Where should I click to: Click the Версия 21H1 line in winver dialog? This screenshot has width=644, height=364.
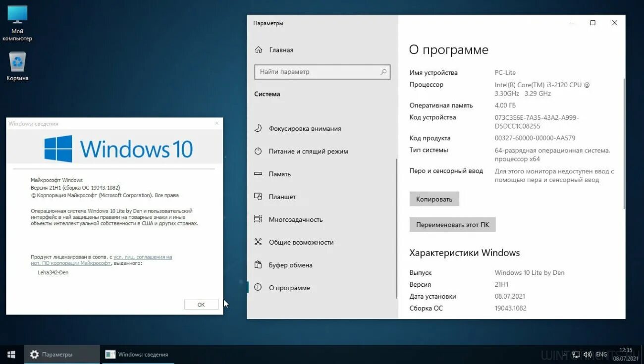pyautogui.click(x=75, y=188)
